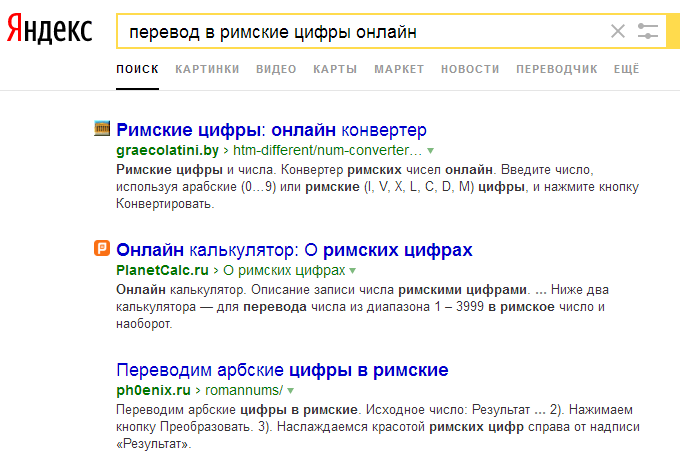Expand dropdown arrow next to graecolatini.by URL
Viewport: 680px width, 465px height.
coord(430,151)
